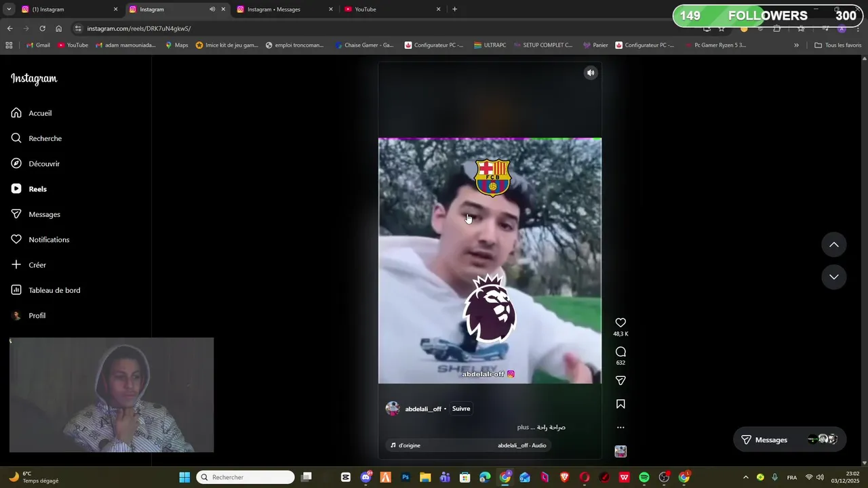
Task: Click the taskbar Rechercher box
Action: pyautogui.click(x=245, y=477)
